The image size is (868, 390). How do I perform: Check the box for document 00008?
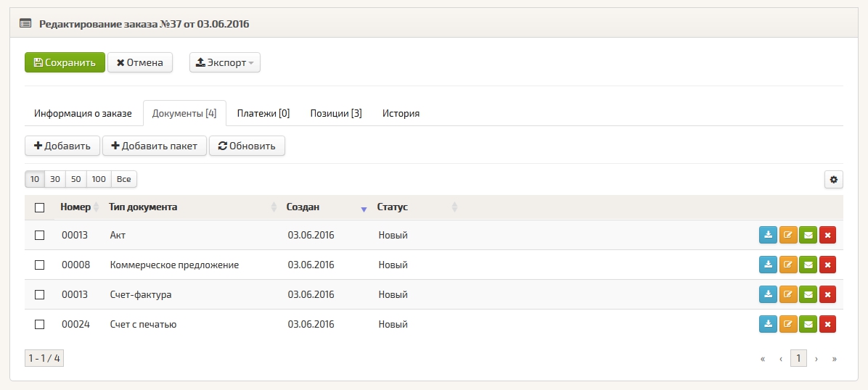point(40,265)
